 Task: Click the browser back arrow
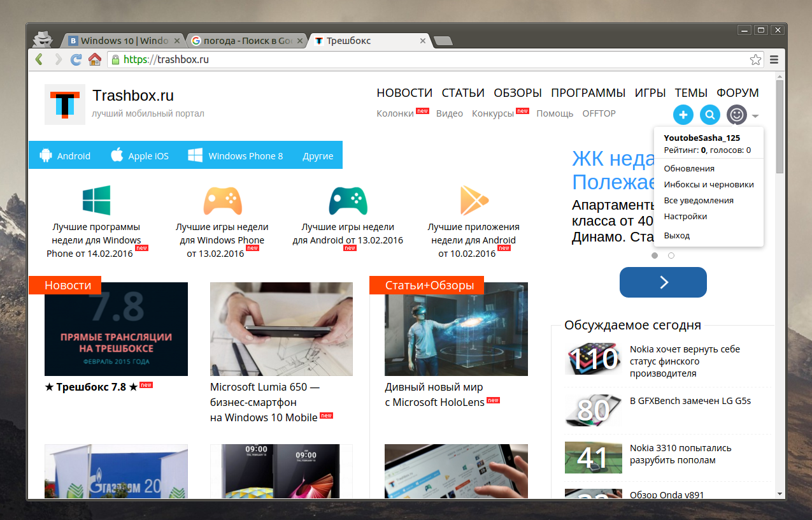coord(39,60)
